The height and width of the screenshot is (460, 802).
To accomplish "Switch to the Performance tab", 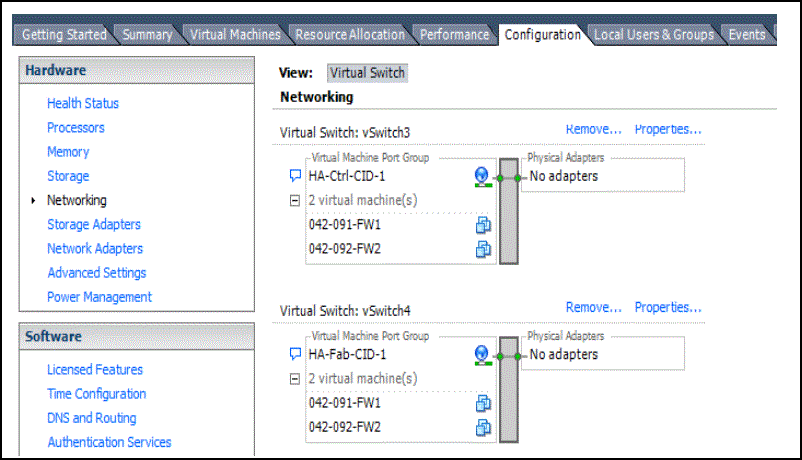I will [x=454, y=34].
